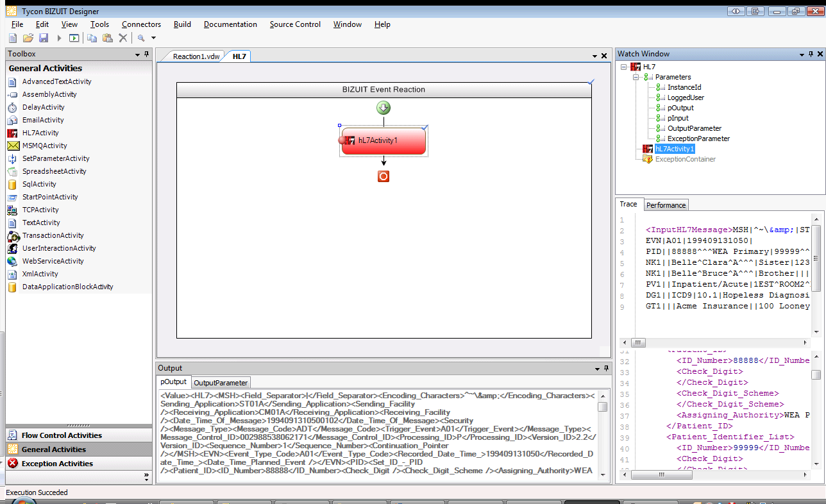The width and height of the screenshot is (826, 504).
Task: Click the Paste clipboard toolbar icon
Action: (108, 38)
